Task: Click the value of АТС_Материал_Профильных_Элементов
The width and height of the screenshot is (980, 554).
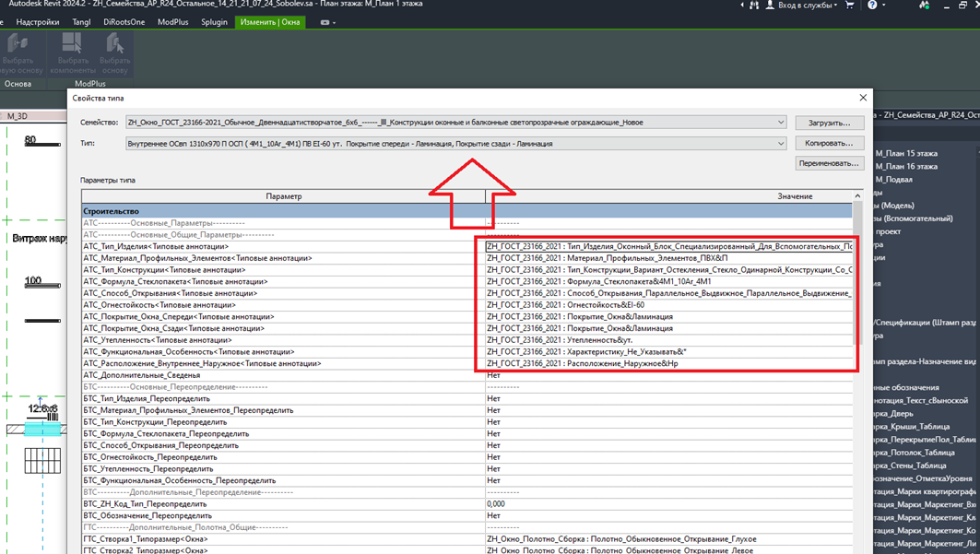Action: (x=668, y=258)
